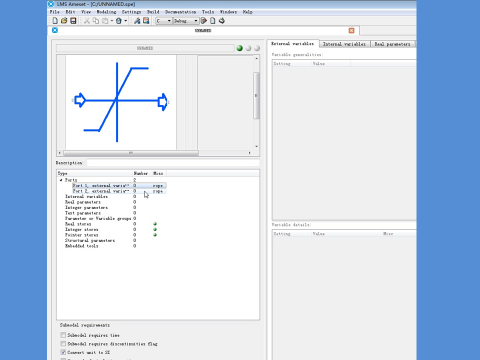Screen dimensions: 480x360
Task: Click the Open folder icon in toolbar
Action: (x=64, y=21)
